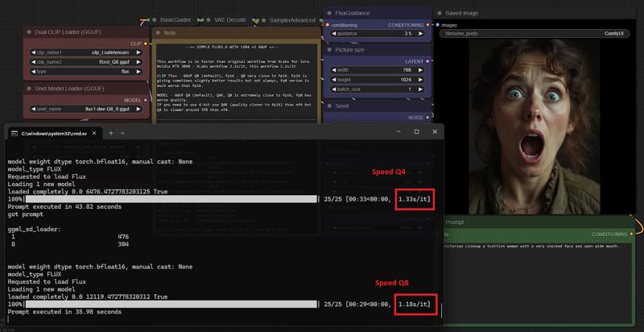Image resolution: width=644 pixels, height=332 pixels.
Task: Collapse the Dual CLIP Loader (GGUF) node dot
Action: click(x=29, y=32)
